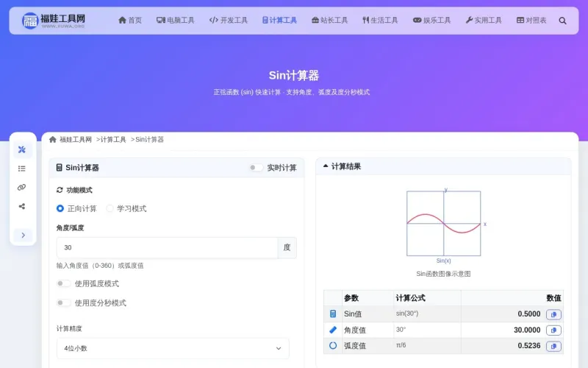This screenshot has width=588, height=368.
Task: Click the refresh icon beside 功能模式
Action: pyautogui.click(x=60, y=190)
